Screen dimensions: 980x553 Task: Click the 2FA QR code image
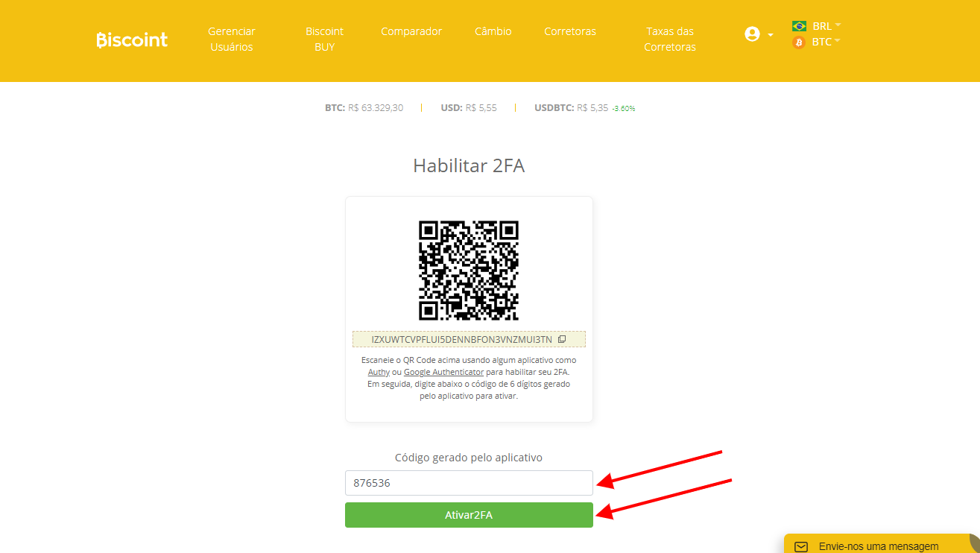click(469, 271)
